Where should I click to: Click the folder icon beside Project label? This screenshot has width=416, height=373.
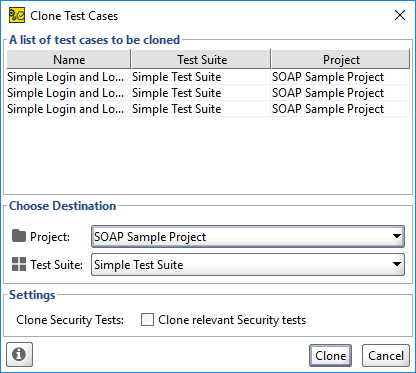point(19,236)
